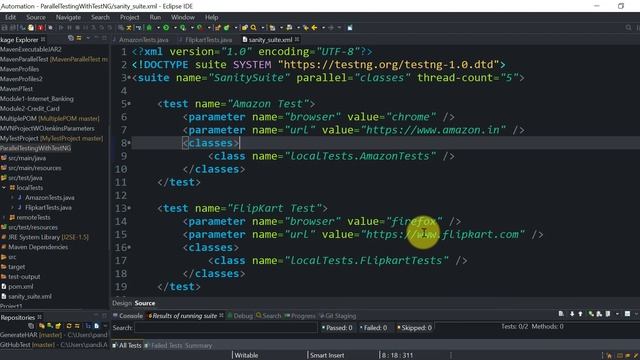This screenshot has width=640, height=360.
Task: Click the Writable status bar entry
Action: coord(246,356)
